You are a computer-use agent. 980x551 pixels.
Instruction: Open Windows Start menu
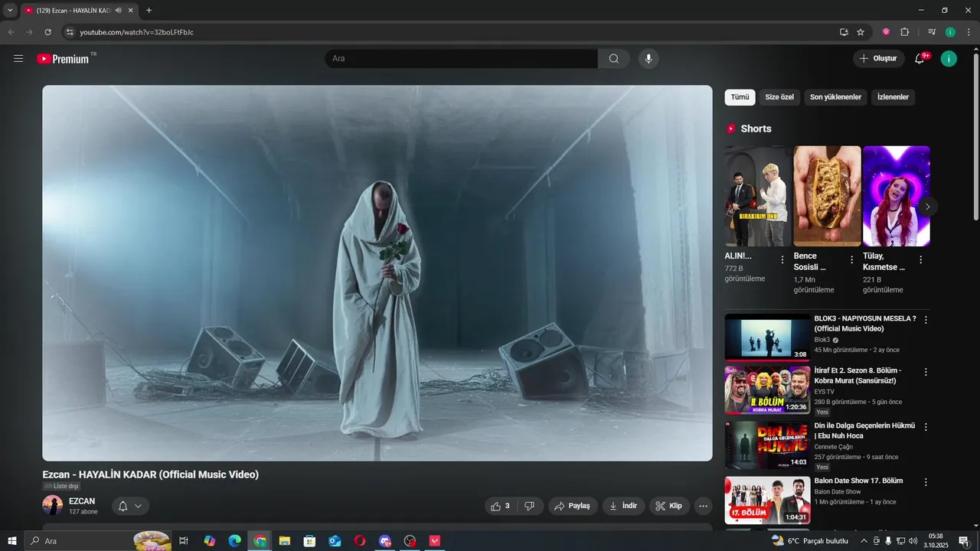tap(12, 541)
